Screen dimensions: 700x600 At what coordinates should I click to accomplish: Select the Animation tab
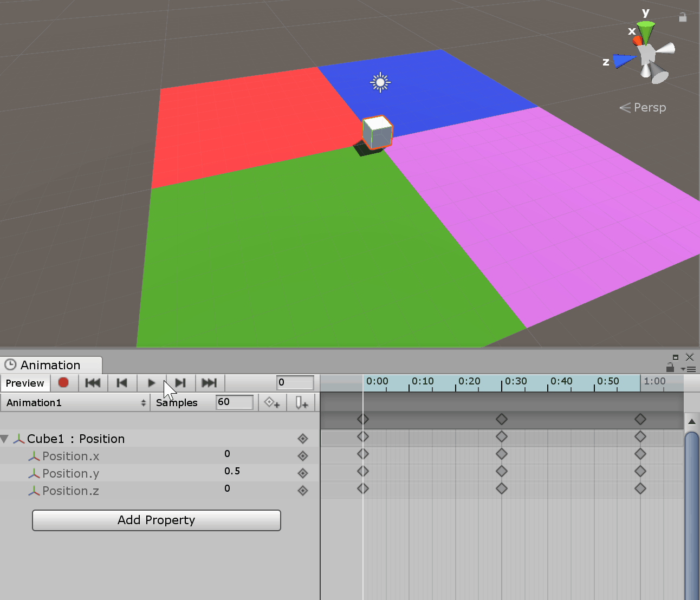(x=50, y=365)
